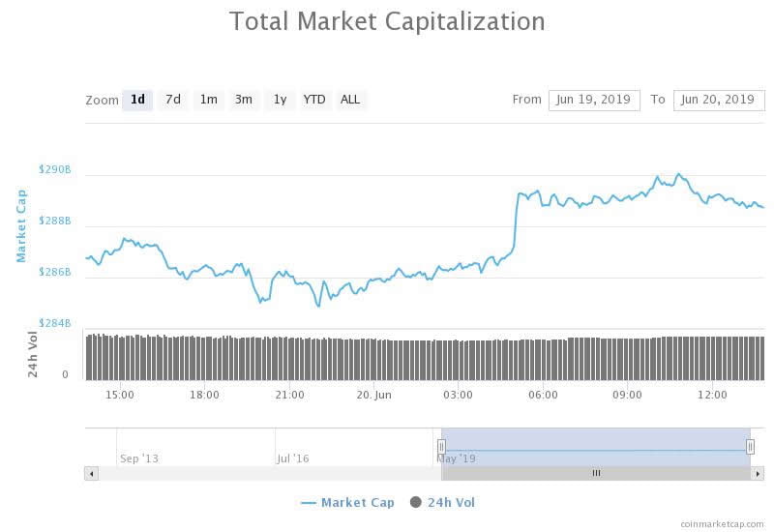Click the coinmarketcap.com credit link
This screenshot has width=774, height=532.
(721, 523)
